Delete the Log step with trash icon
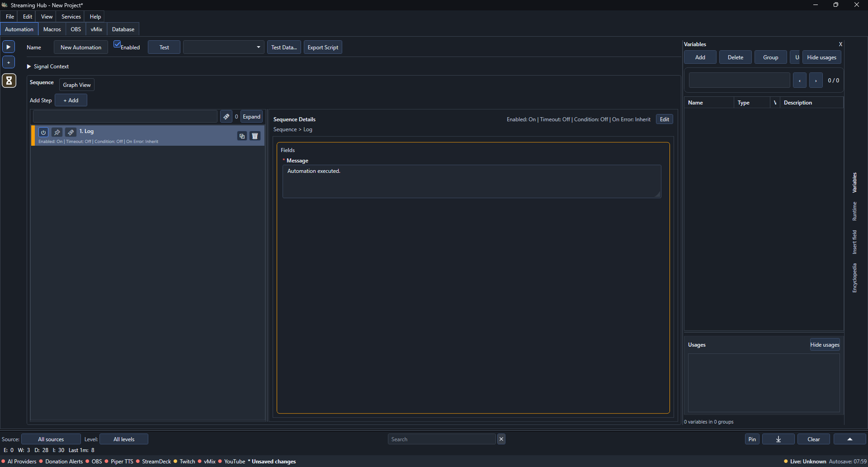 click(x=255, y=136)
